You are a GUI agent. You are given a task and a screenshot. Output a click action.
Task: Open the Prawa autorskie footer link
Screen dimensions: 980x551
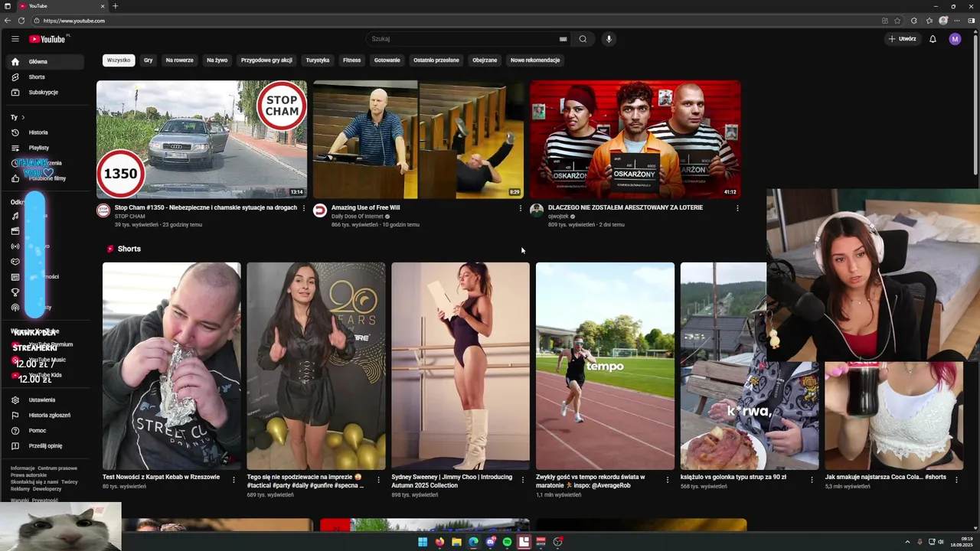tap(28, 475)
